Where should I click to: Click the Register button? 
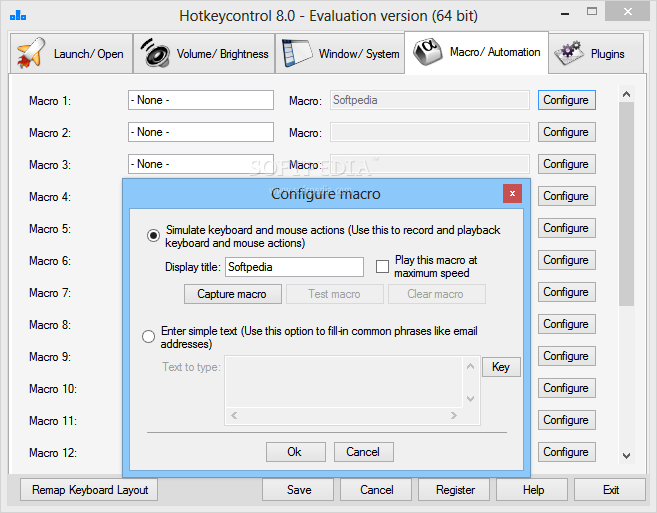(454, 490)
